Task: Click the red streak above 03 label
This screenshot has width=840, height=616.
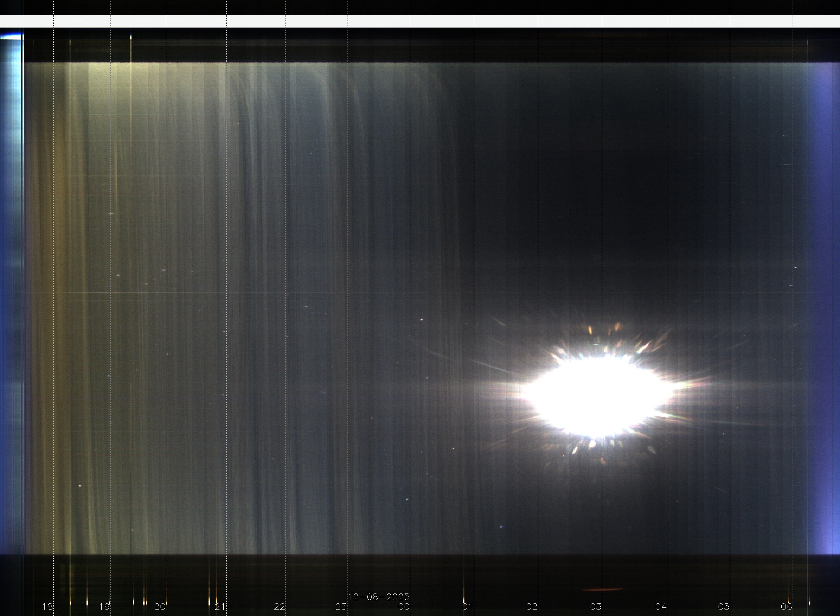Action: 602,590
